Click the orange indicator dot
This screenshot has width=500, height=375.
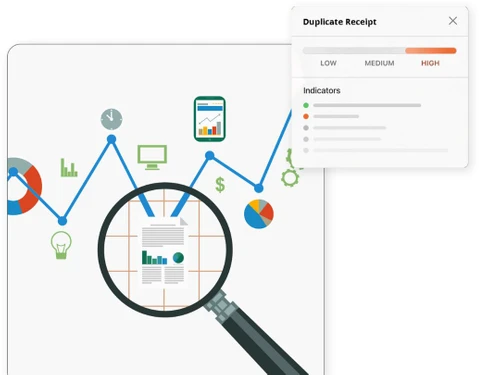click(306, 116)
